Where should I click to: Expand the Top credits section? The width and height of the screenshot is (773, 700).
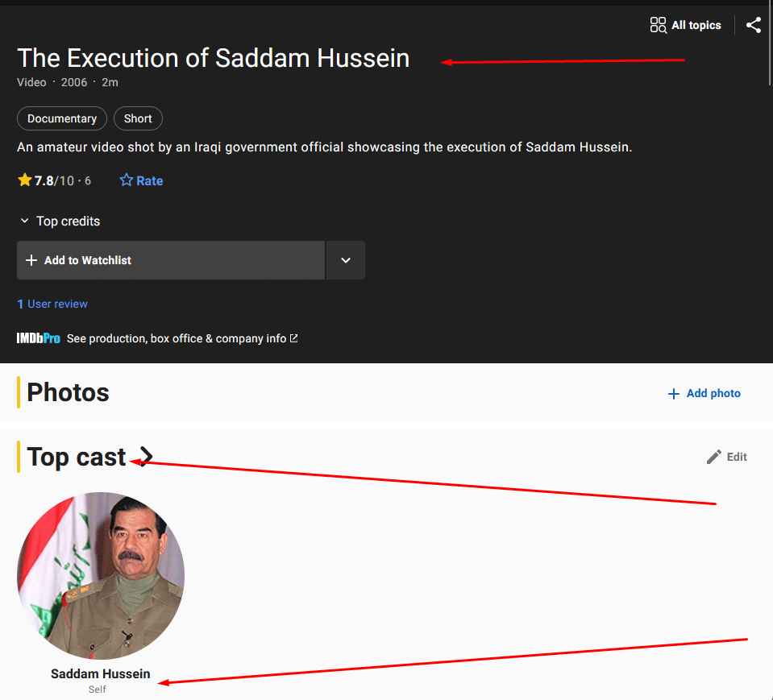59,222
